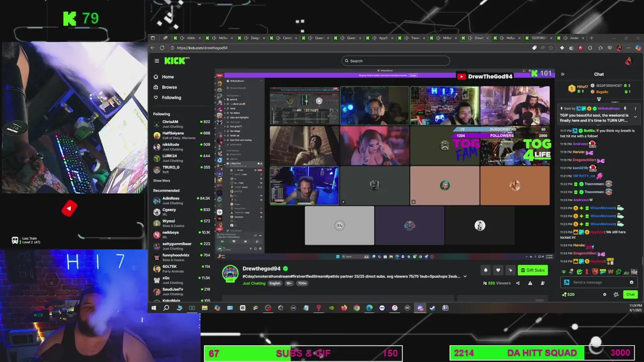Click the sparkle subscribe icon button
The height and width of the screenshot is (362, 644).
coord(510,270)
